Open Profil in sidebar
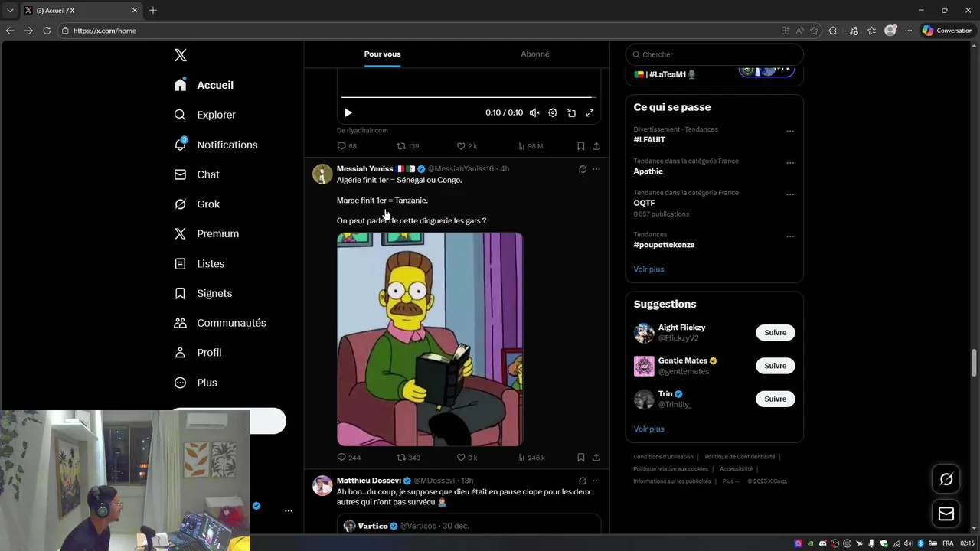Screen dimensions: 980x551 198,353
